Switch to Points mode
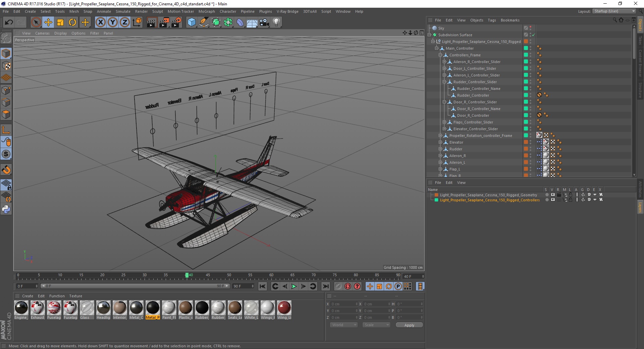This screenshot has height=349, width=644. (x=6, y=90)
